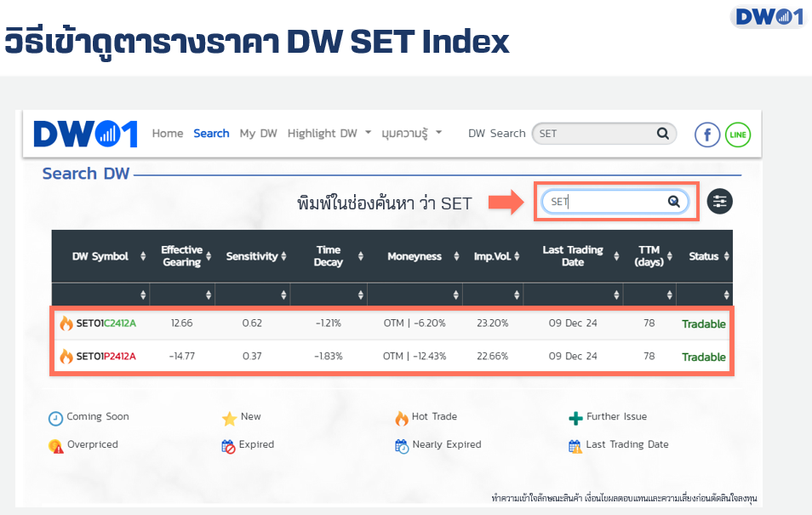Sort by Sensitivity column arrows

[283, 256]
